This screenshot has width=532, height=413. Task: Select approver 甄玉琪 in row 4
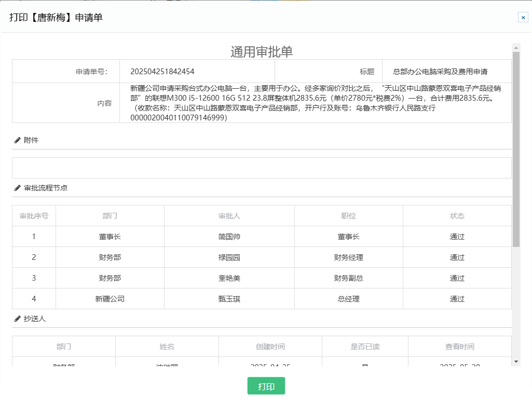(x=229, y=299)
